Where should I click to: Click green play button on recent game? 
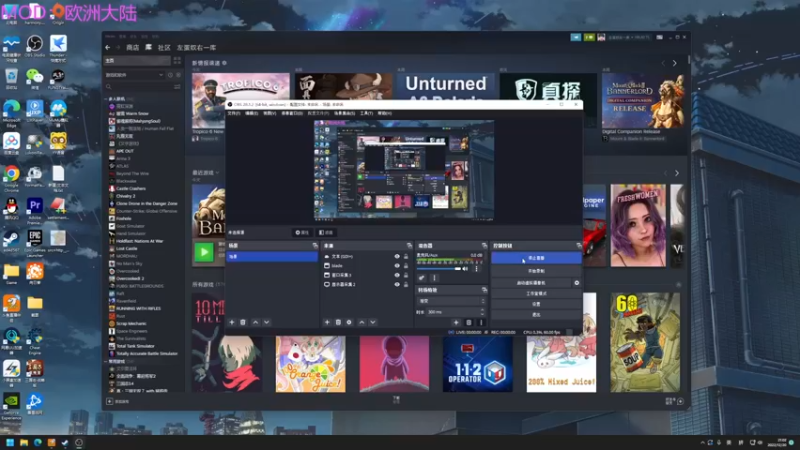coord(204,252)
